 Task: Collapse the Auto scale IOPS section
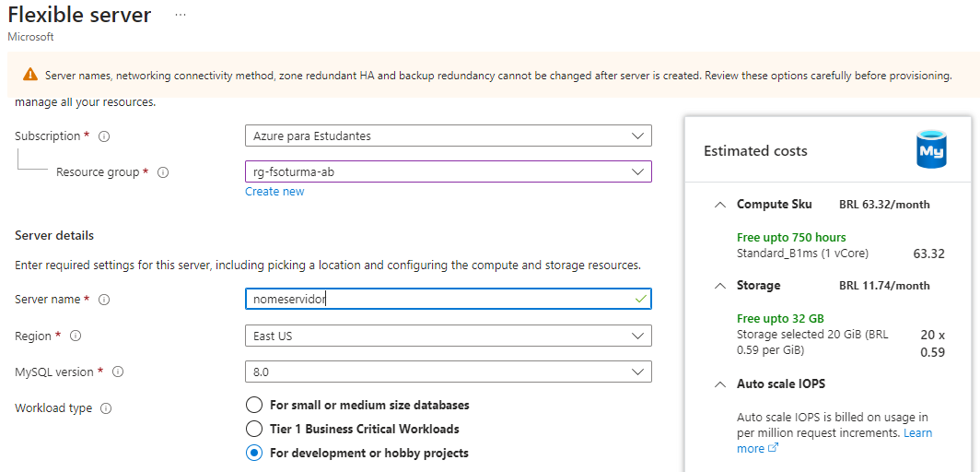(x=720, y=383)
